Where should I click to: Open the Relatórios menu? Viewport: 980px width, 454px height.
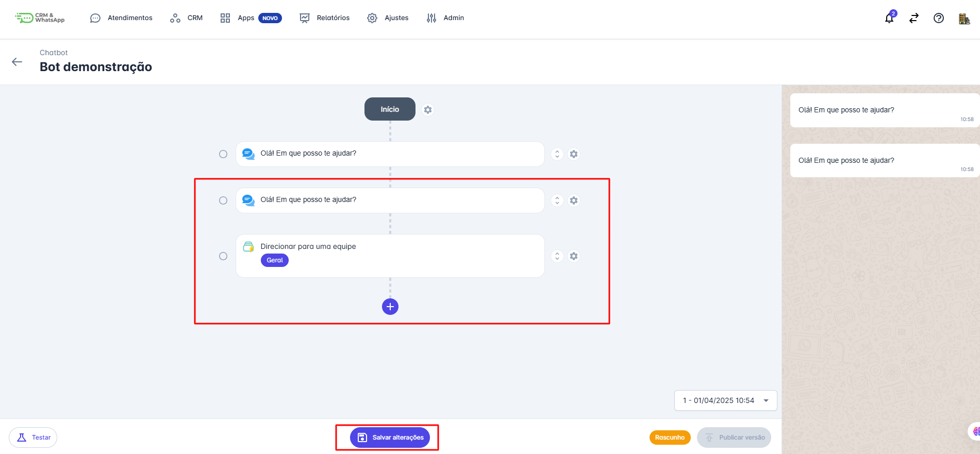[x=325, y=18]
